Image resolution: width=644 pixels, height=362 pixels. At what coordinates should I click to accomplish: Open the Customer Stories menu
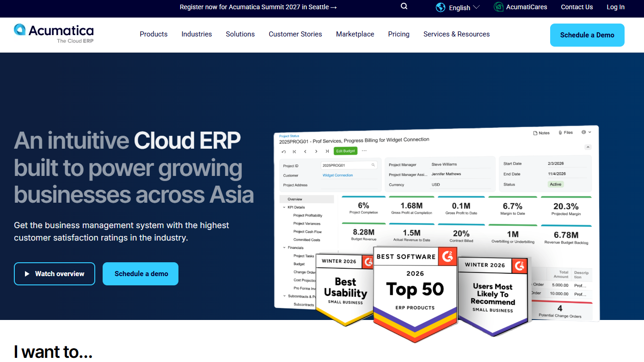[x=295, y=34]
